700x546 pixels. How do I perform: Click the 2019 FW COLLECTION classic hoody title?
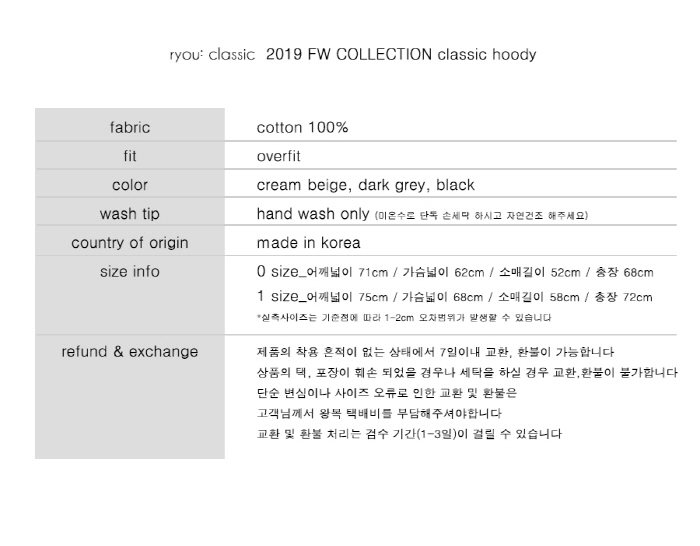click(x=401, y=54)
